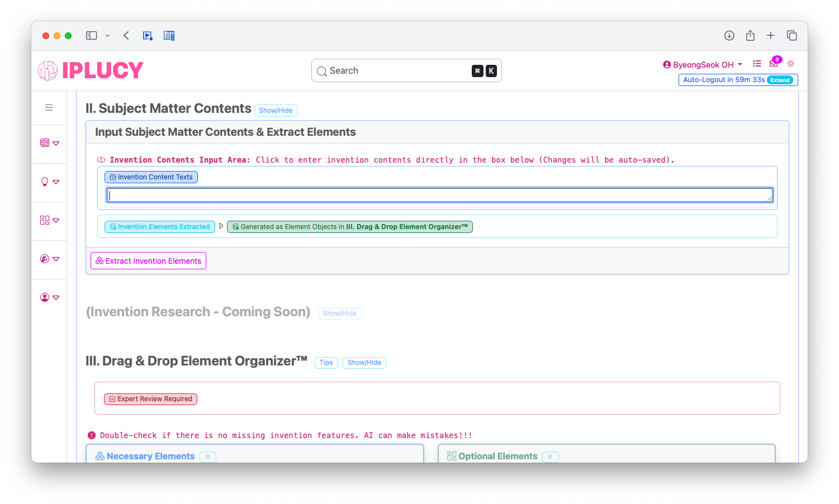
Task: Open a new tab with plus icon
Action: coord(771,36)
